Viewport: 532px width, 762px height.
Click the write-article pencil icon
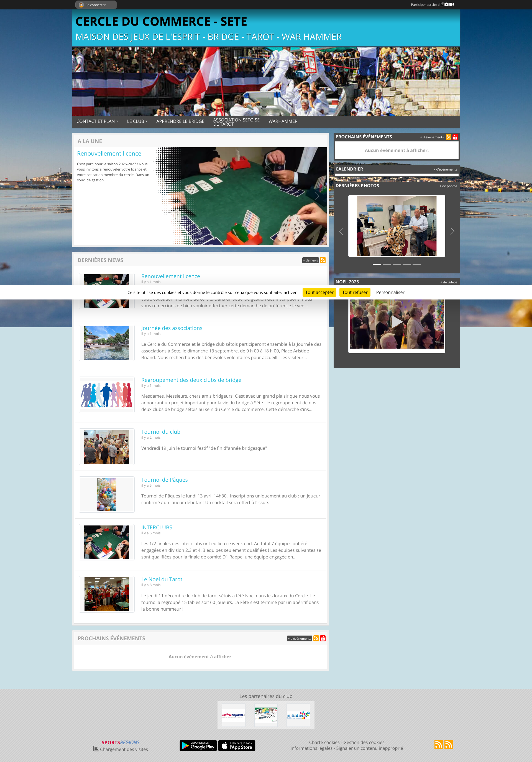click(441, 5)
